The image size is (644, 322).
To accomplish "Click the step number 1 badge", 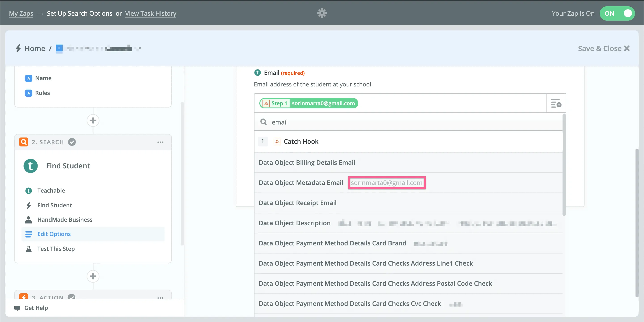I will [x=263, y=141].
